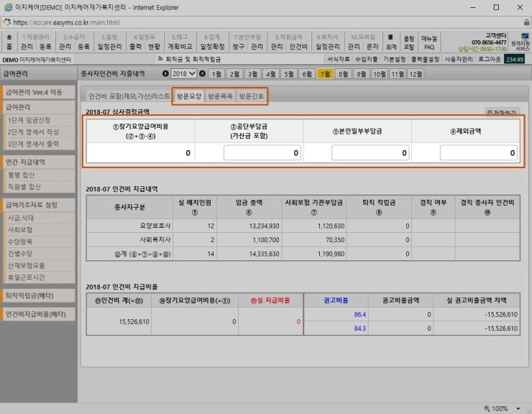This screenshot has width=532, height=414.
Task: Click 퇴직금 및 퇴직적립금 notice link
Action: (193, 59)
